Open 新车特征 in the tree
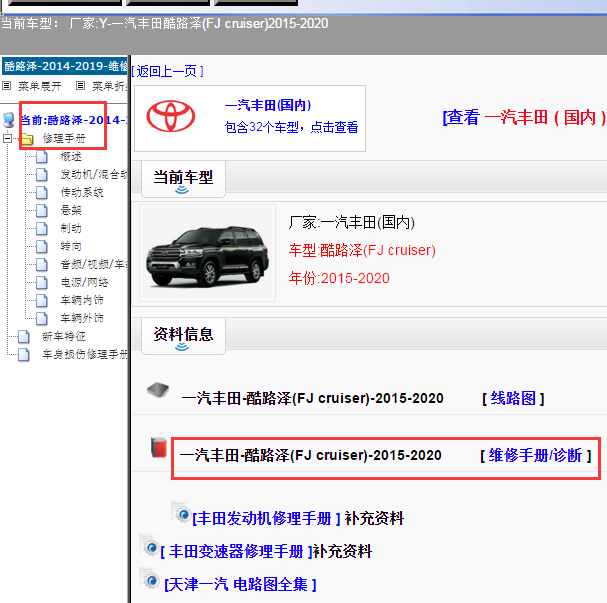Screen dimensions: 607x603 (x=64, y=336)
